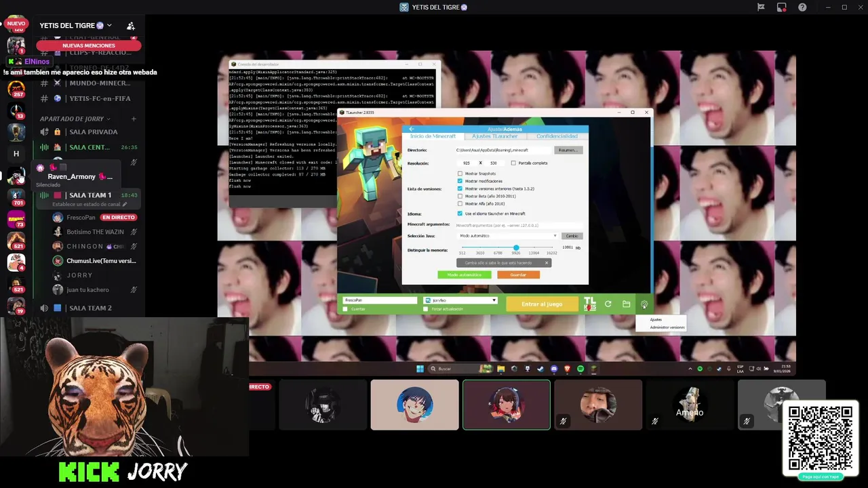Open the H server icon

pos(16,154)
